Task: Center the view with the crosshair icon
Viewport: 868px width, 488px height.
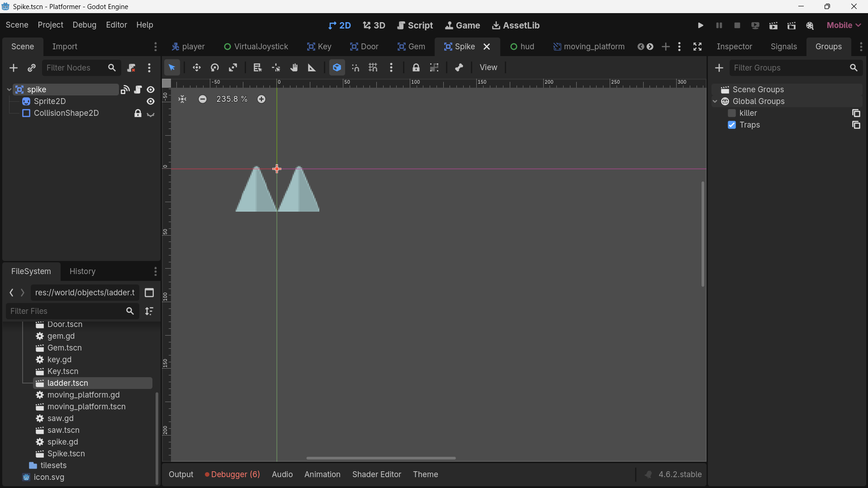Action: 182,99
